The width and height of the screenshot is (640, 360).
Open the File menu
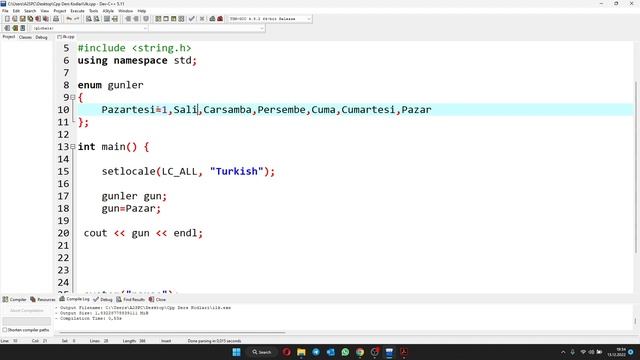point(5,11)
